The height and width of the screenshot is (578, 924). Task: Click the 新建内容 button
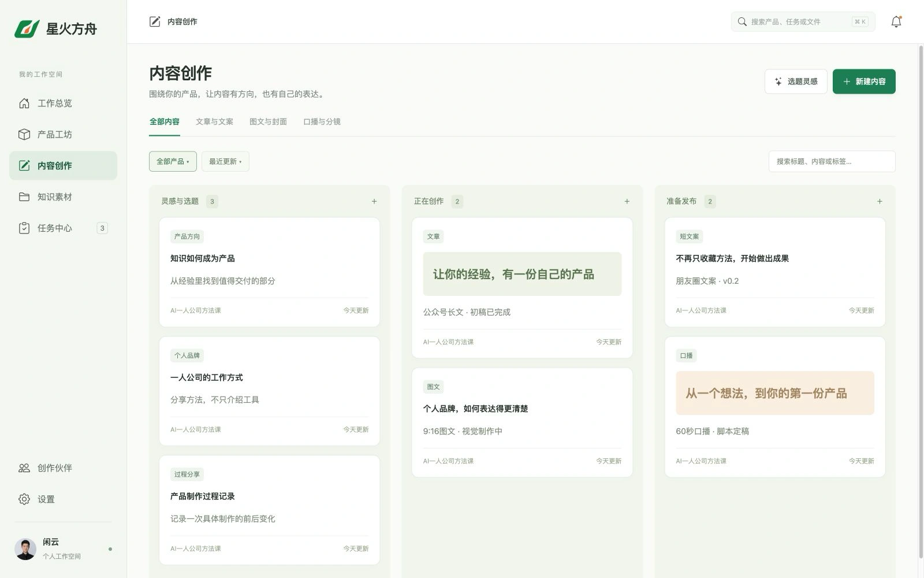(x=864, y=81)
